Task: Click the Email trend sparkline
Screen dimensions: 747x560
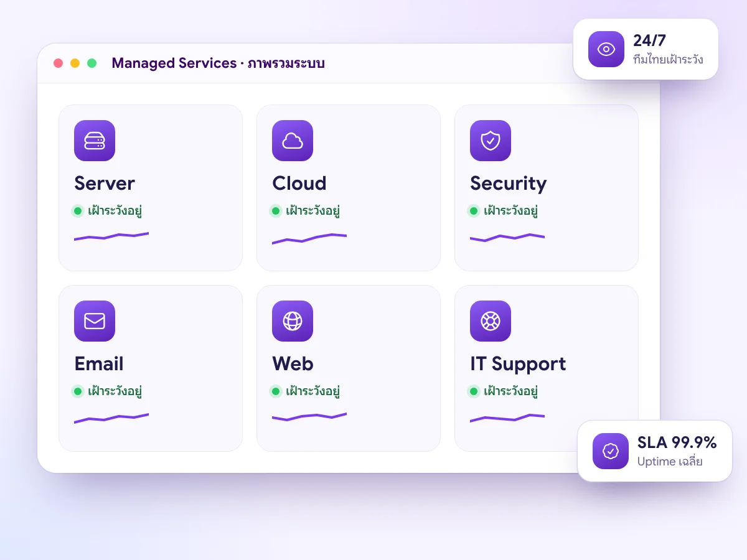Action: click(111, 418)
